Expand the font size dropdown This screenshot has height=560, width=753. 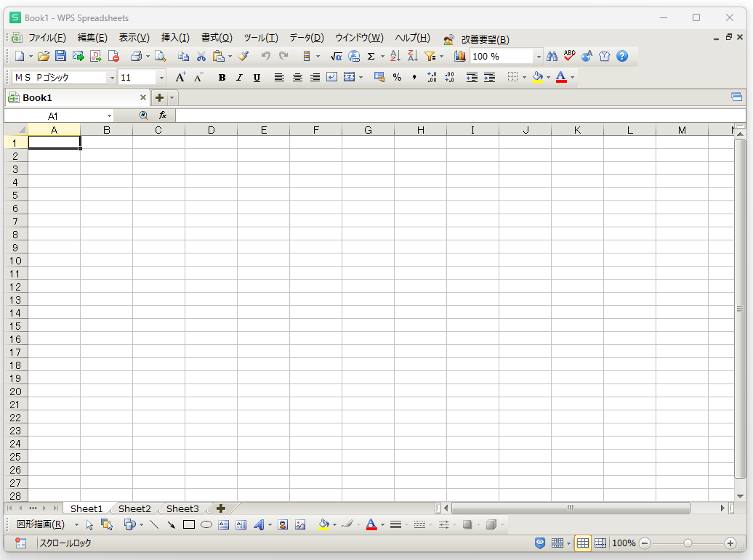161,78
